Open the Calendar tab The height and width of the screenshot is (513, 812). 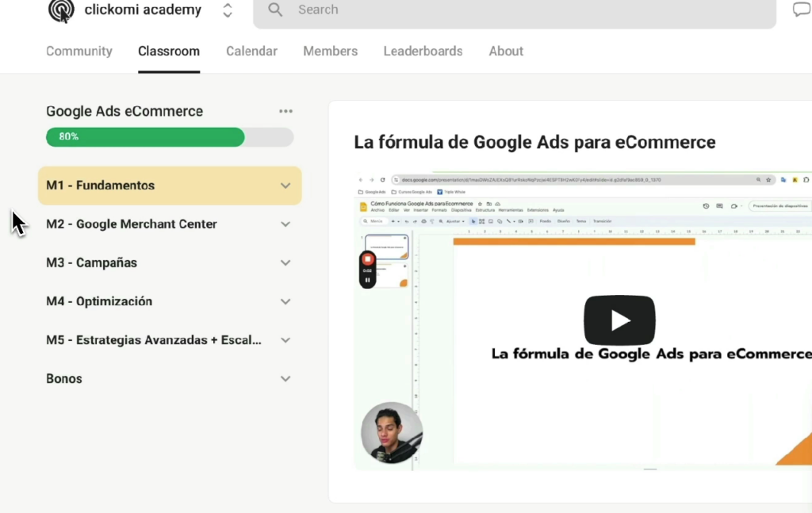pyautogui.click(x=251, y=52)
